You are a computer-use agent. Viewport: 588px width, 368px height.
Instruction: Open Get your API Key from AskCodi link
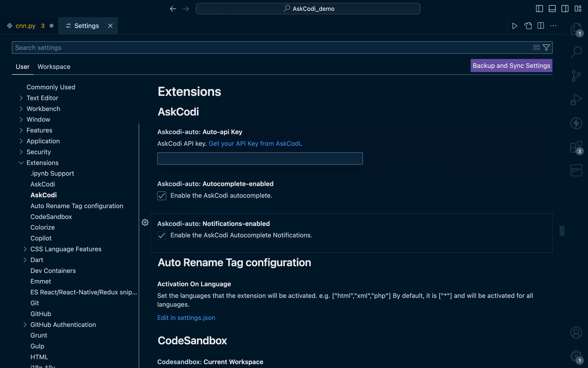pos(254,144)
